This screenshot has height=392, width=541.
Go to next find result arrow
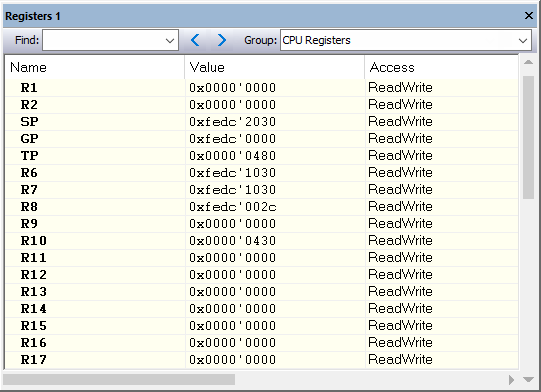pyautogui.click(x=222, y=40)
